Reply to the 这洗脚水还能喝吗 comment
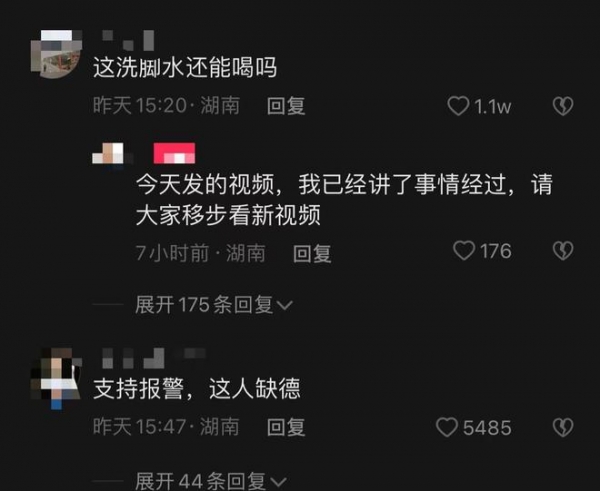The height and width of the screenshot is (491, 600). coord(286,106)
